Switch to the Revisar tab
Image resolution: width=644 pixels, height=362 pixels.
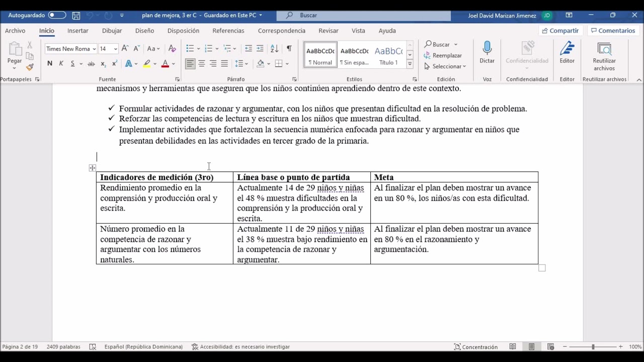coord(328,31)
